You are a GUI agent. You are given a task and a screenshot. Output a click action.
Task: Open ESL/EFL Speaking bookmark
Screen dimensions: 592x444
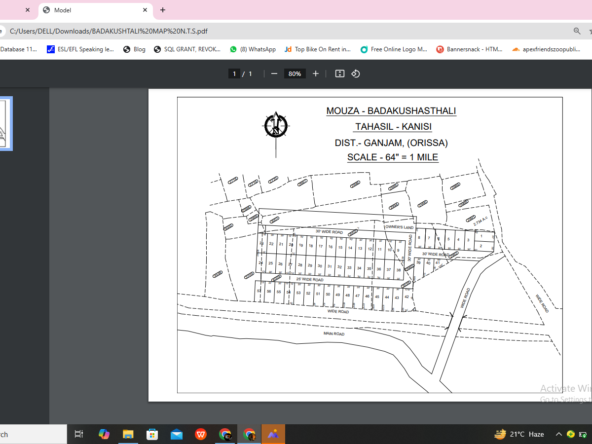80,49
